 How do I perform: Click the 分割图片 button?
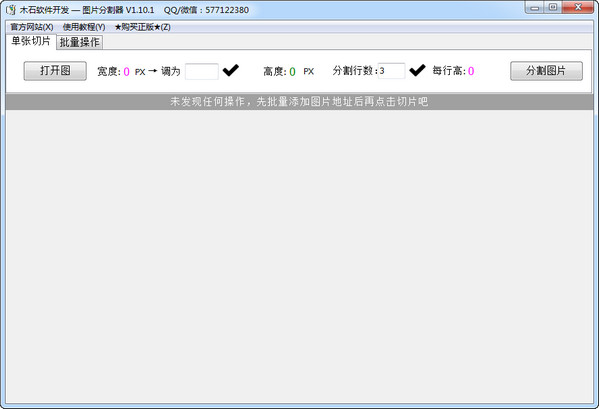546,71
